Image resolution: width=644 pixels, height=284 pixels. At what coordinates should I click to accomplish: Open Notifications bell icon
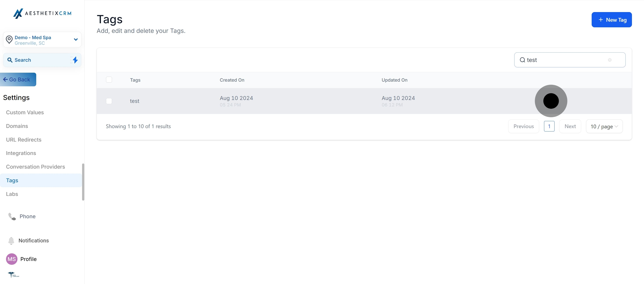point(11,240)
